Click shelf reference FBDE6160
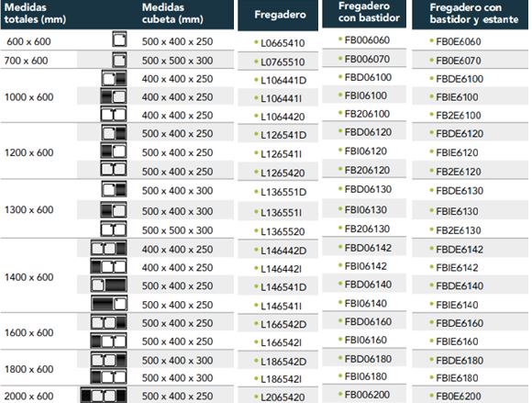Image resolution: width=532 pixels, height=403 pixels. [460, 323]
